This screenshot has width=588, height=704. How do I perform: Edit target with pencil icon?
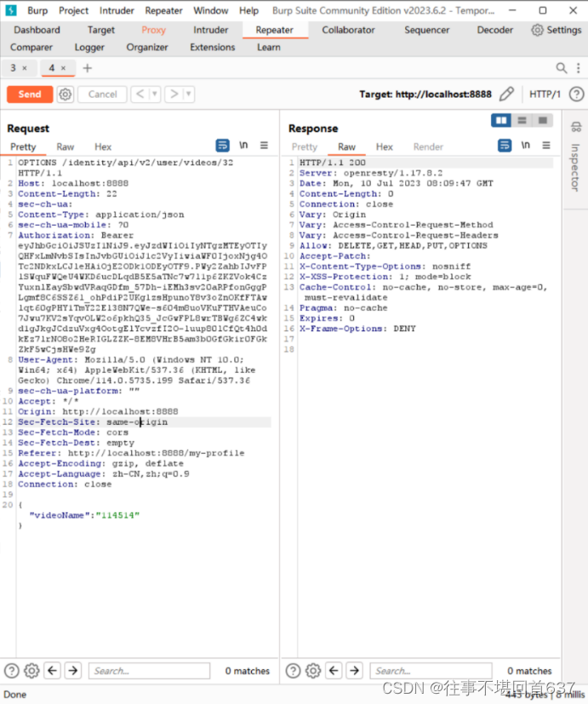point(507,94)
